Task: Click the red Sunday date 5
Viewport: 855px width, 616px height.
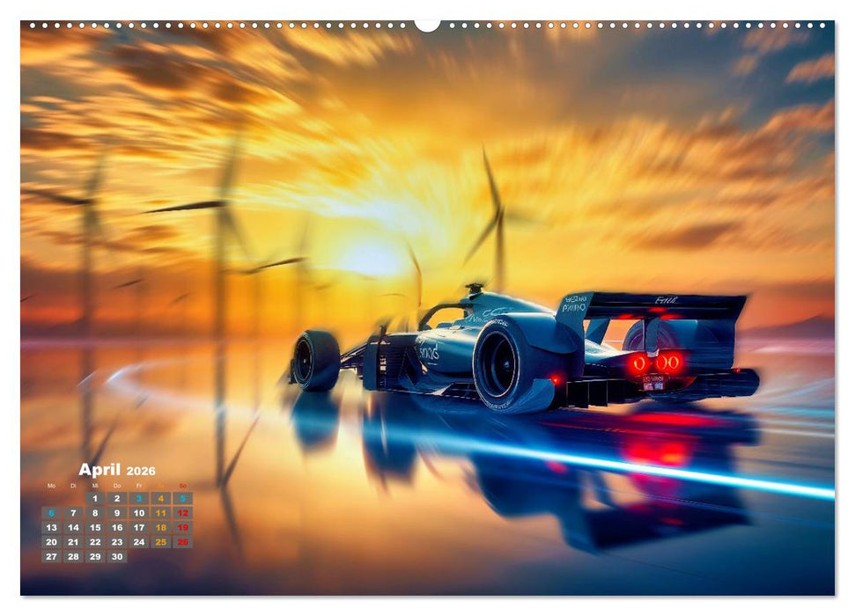Action: [x=182, y=499]
